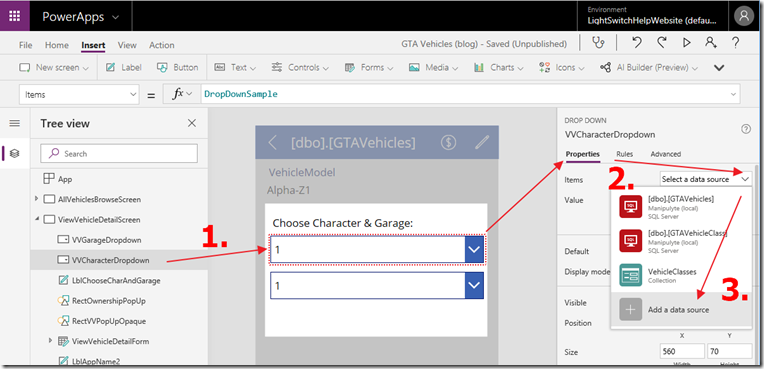This screenshot has height=369, width=764.
Task: Select the Tree view layers icon
Action: 15,154
